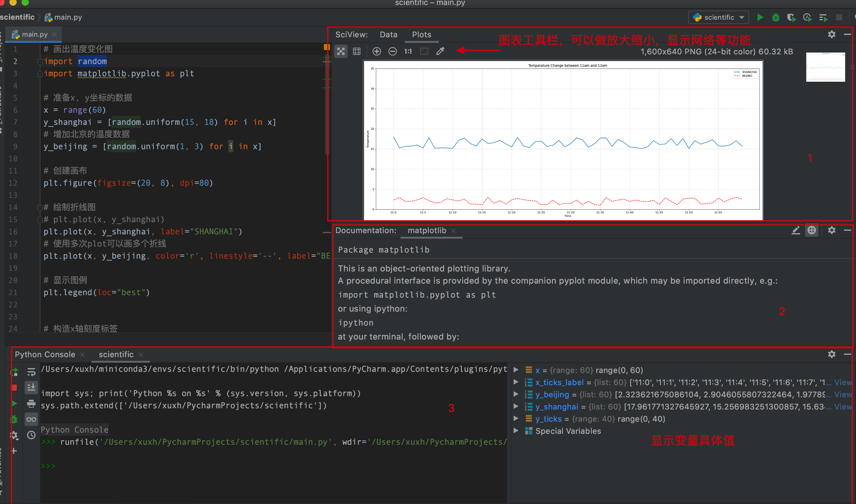
Task: Click the Favorites star sidebar icon
Action: tap(1, 493)
